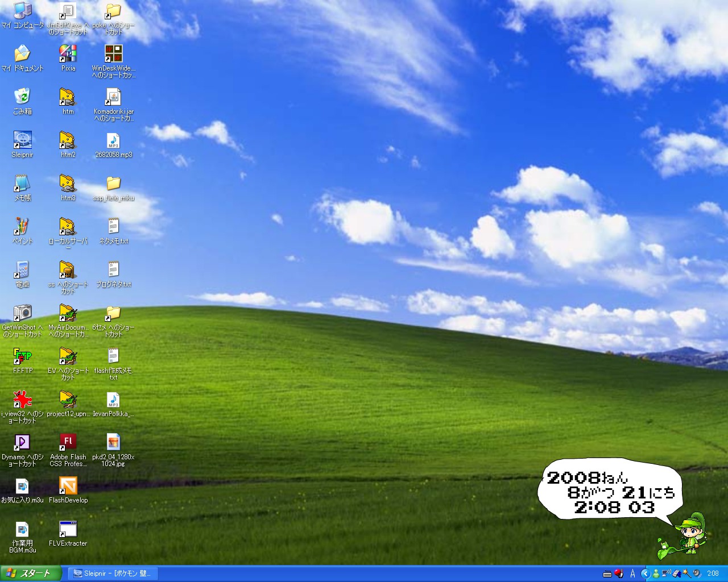
Task: Open the GetWinShot camera shortcut
Action: click(x=22, y=314)
